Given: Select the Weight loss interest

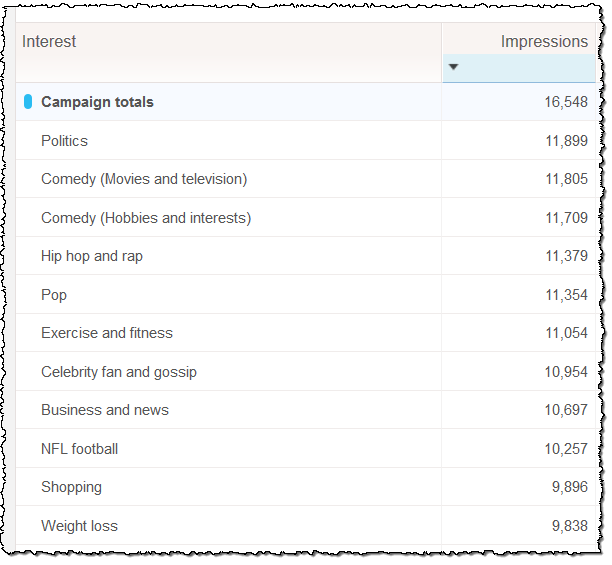Looking at the screenshot, I should (79, 526).
